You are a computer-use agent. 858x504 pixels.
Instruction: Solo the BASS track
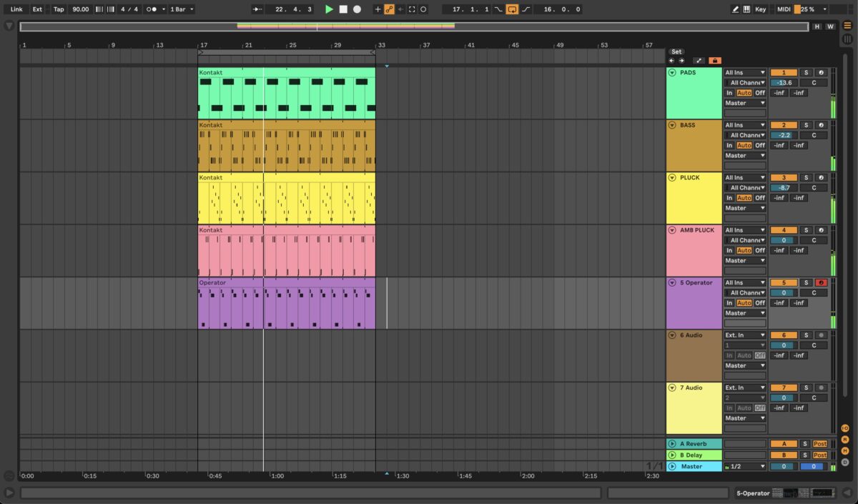click(805, 125)
